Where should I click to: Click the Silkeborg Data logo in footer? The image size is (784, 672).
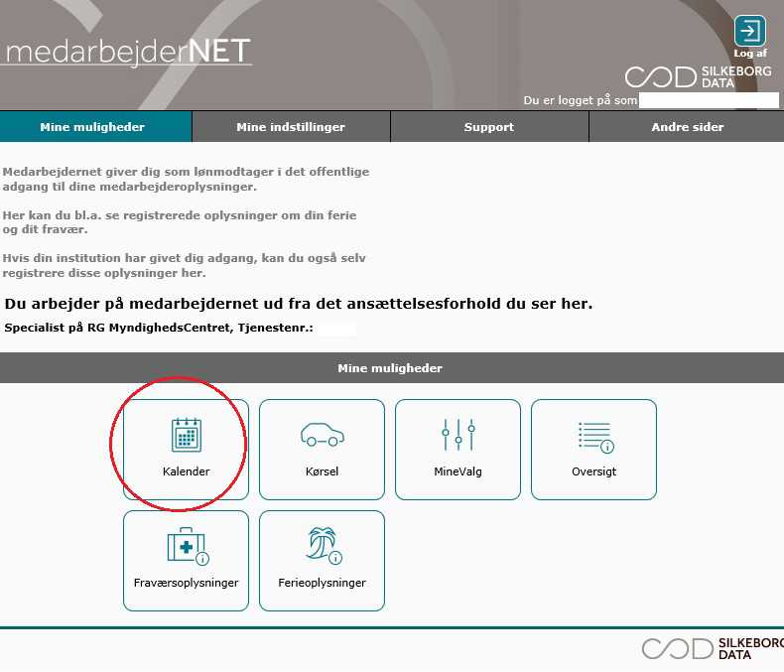712,648
